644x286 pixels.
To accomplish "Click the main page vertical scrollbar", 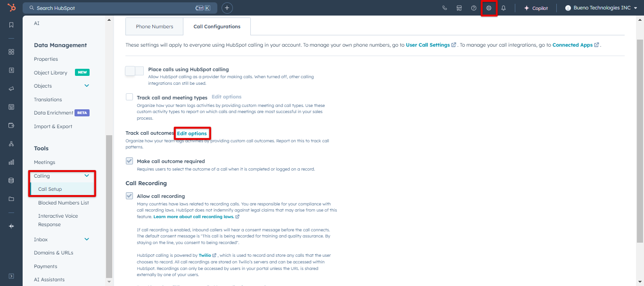I will pyautogui.click(x=640, y=141).
